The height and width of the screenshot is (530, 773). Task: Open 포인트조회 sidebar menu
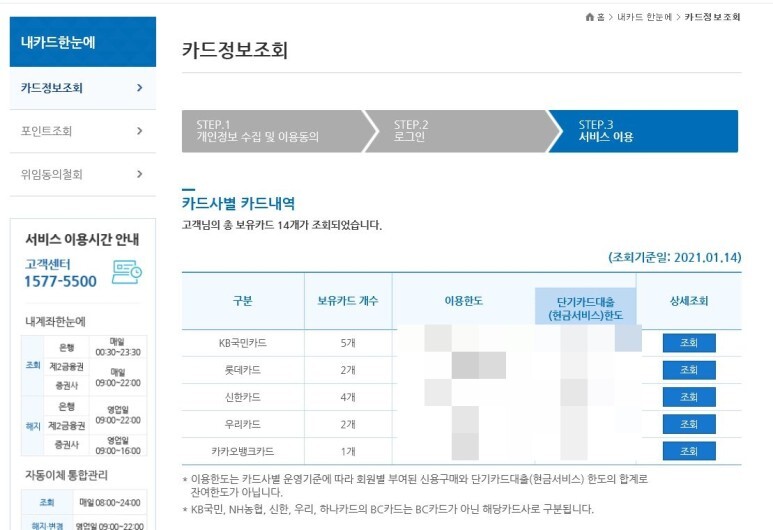tap(83, 131)
